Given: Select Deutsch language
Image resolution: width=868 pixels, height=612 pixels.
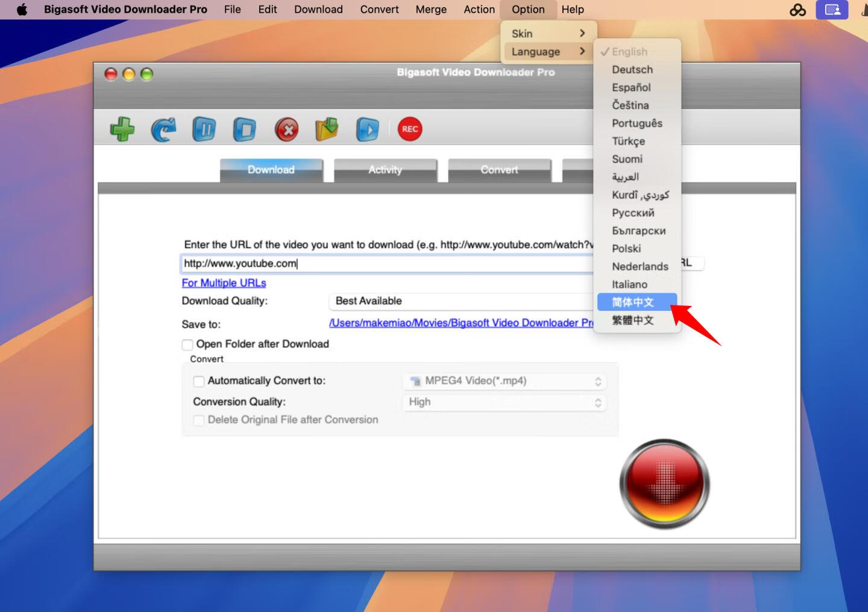Looking at the screenshot, I should click(x=637, y=70).
